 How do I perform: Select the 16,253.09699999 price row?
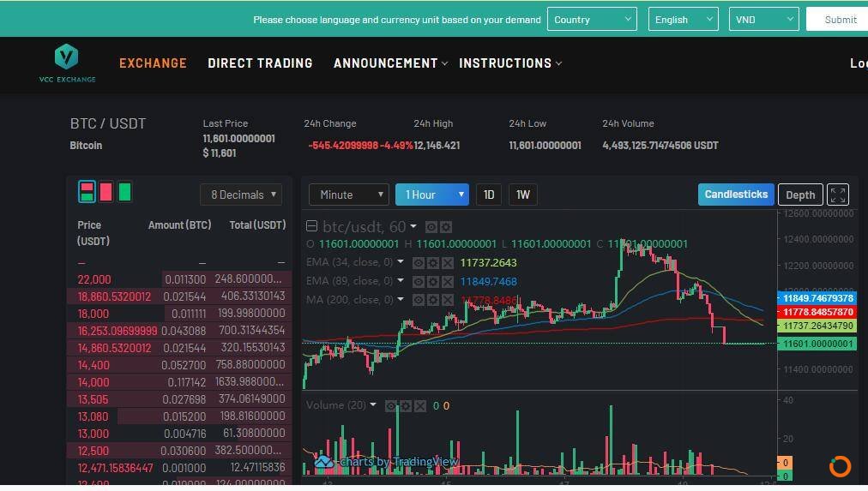[x=178, y=331]
